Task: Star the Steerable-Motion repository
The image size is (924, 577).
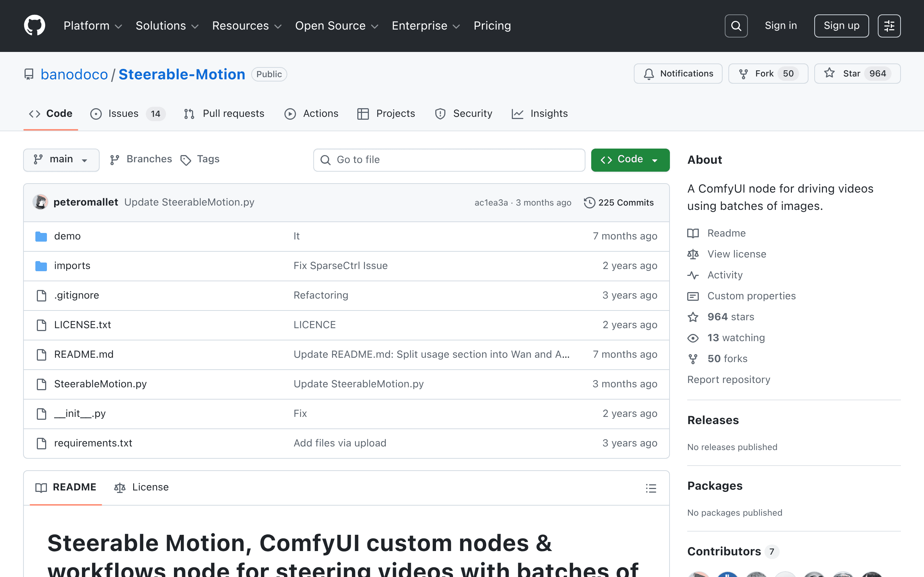Action: [857, 74]
